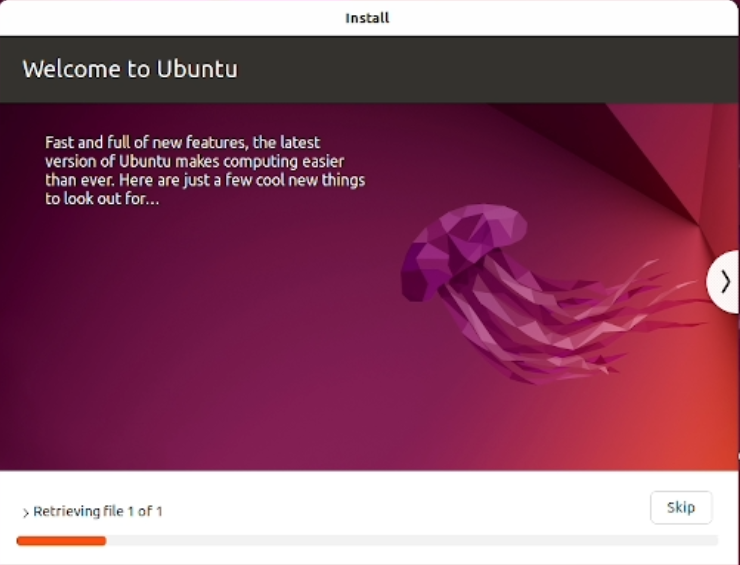
Task: Click the Install window title
Action: 367,18
